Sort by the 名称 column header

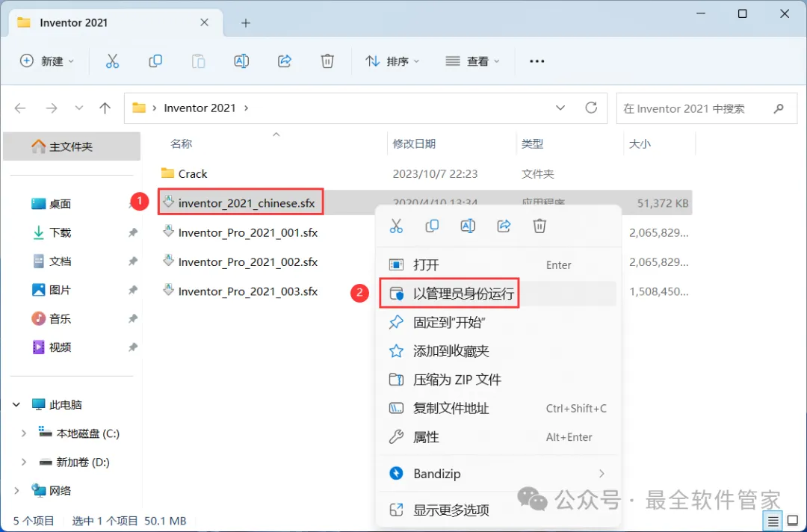click(181, 143)
